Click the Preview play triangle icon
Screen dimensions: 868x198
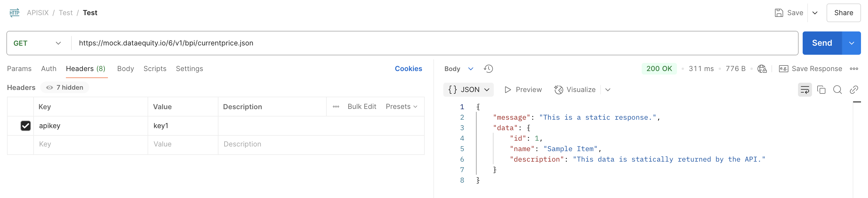(508, 90)
